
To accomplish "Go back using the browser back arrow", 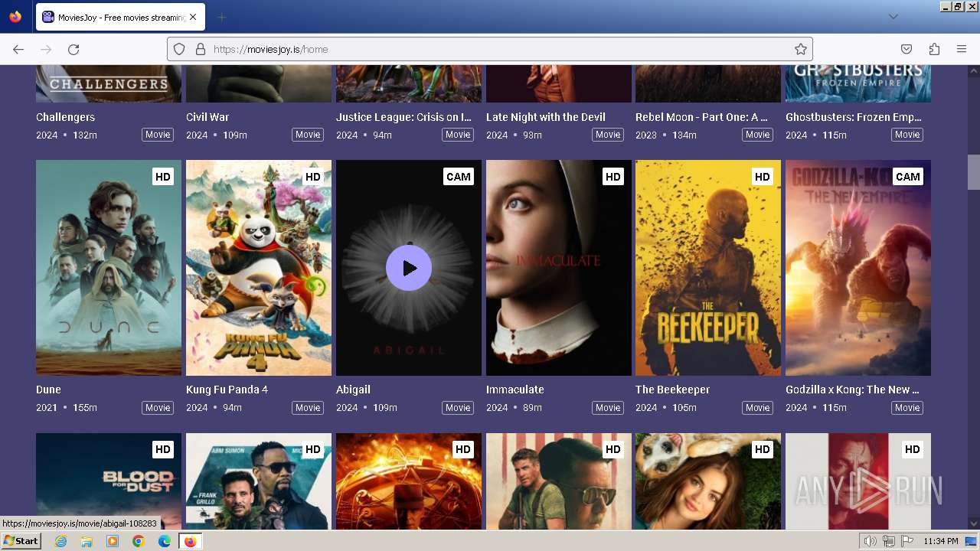I will click(x=18, y=49).
